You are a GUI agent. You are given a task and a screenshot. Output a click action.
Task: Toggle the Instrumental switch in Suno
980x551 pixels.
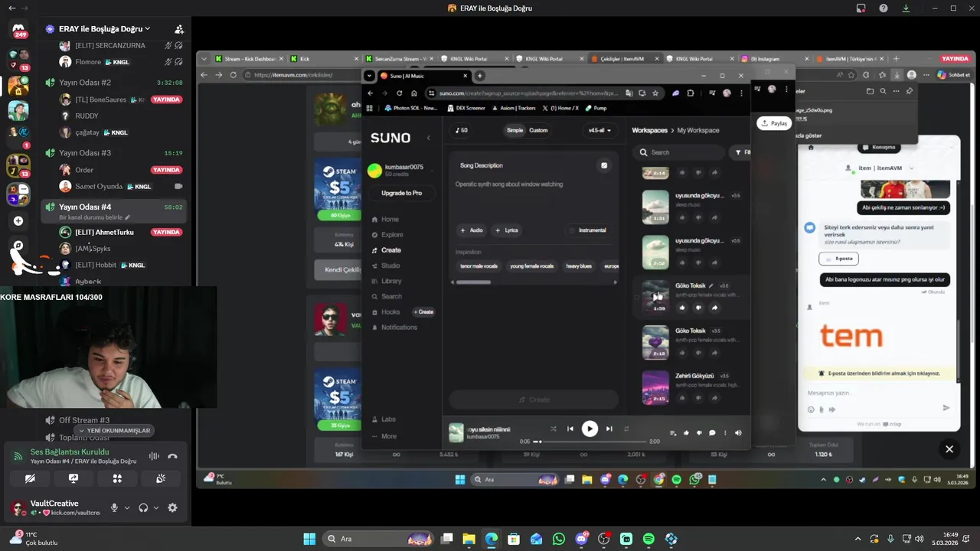[588, 230]
